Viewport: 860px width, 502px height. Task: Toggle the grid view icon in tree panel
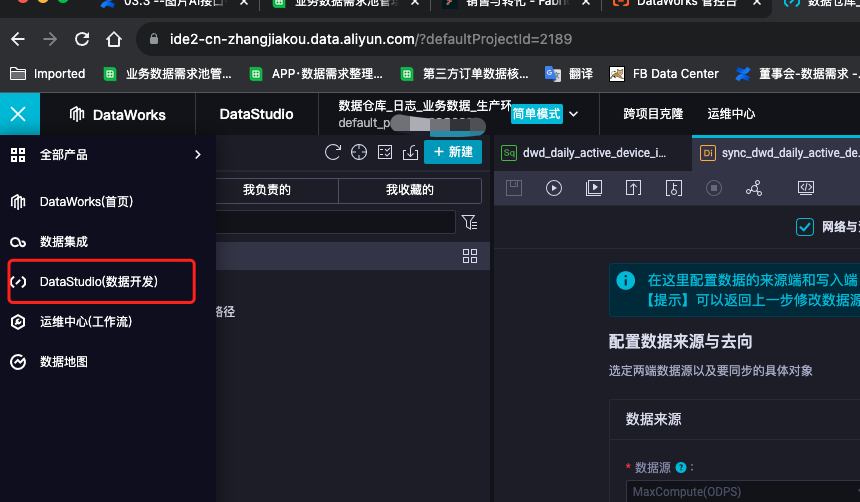click(x=469, y=256)
